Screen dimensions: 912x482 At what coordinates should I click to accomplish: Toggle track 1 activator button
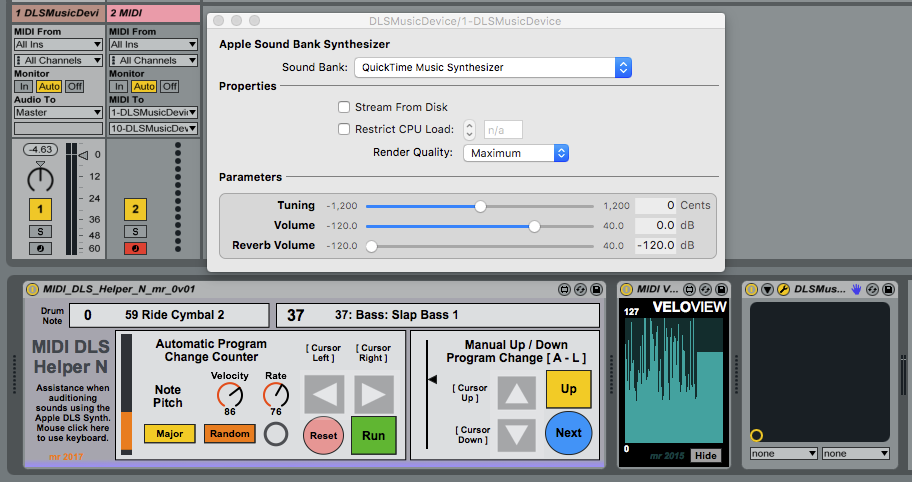(39, 209)
